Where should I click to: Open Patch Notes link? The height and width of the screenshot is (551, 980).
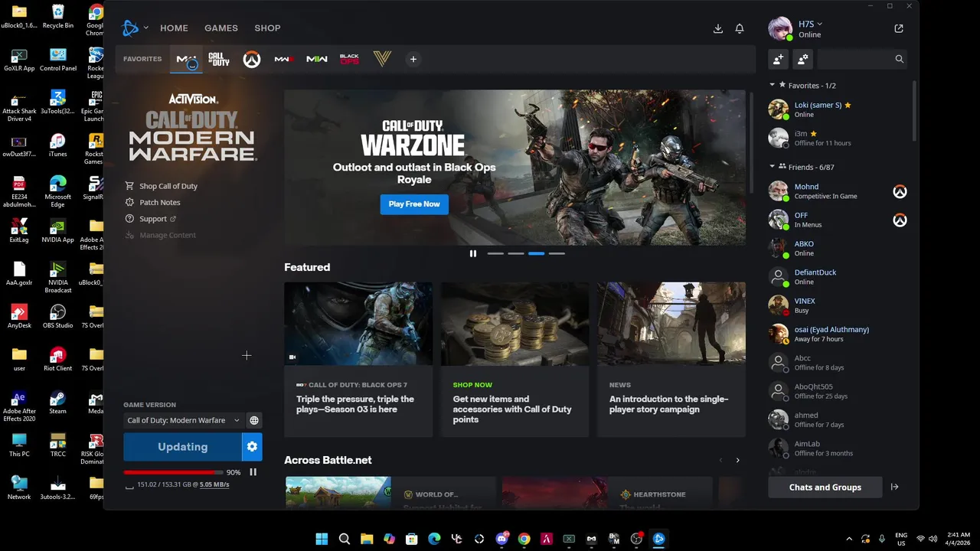[x=153, y=202]
